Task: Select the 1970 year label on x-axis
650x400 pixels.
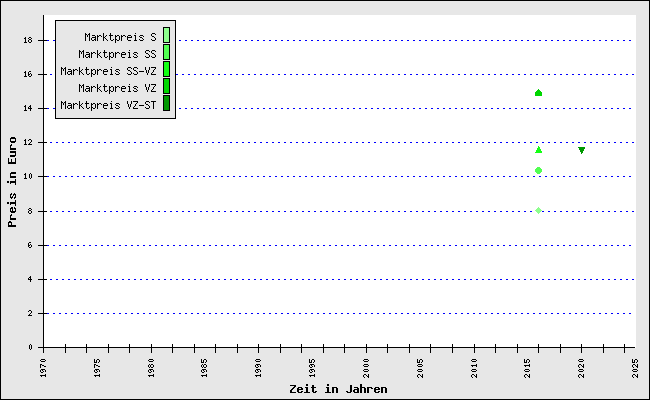Action: tap(43, 366)
